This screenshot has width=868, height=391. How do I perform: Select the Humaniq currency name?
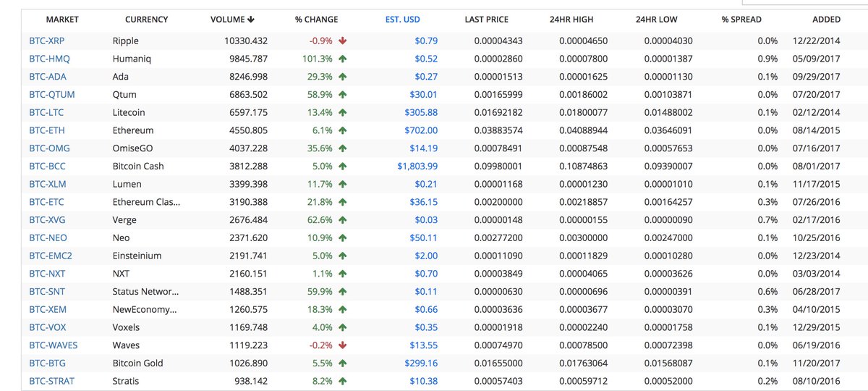click(133, 59)
